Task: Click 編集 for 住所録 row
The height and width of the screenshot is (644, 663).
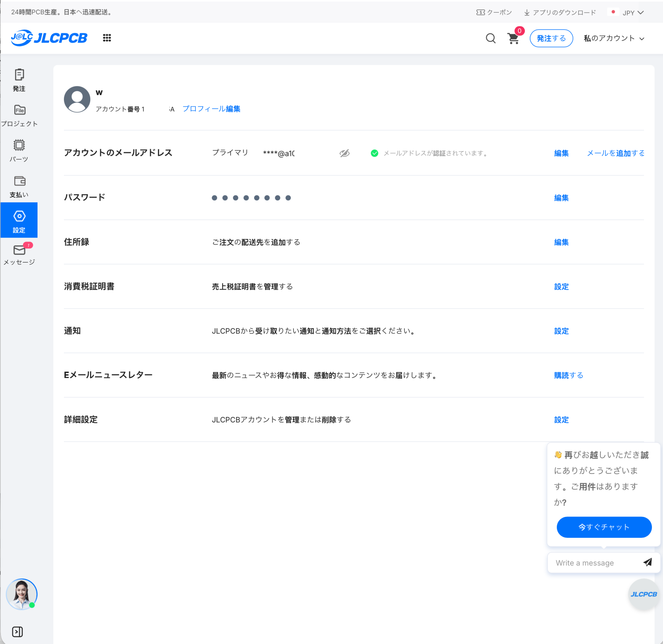Action: pos(561,242)
